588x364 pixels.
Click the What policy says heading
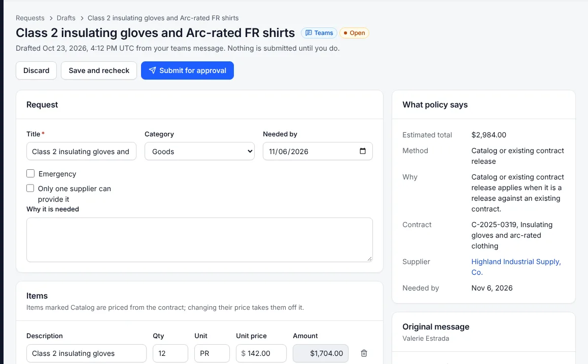coord(435,104)
